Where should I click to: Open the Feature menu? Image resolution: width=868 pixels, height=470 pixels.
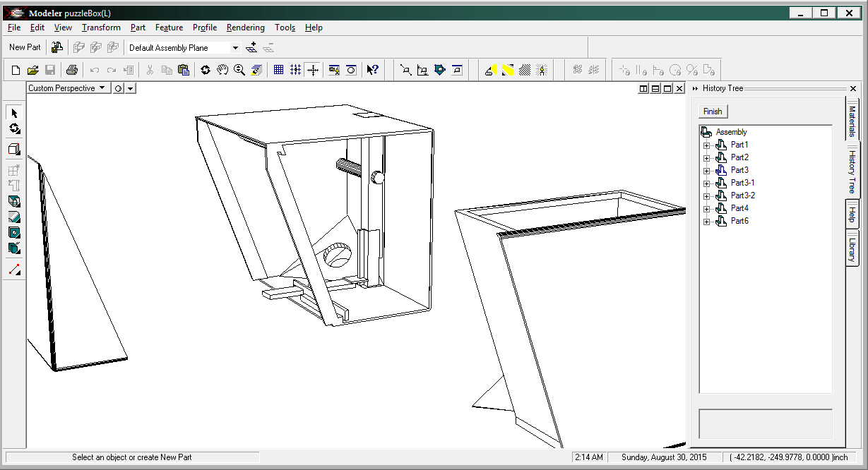pyautogui.click(x=169, y=28)
